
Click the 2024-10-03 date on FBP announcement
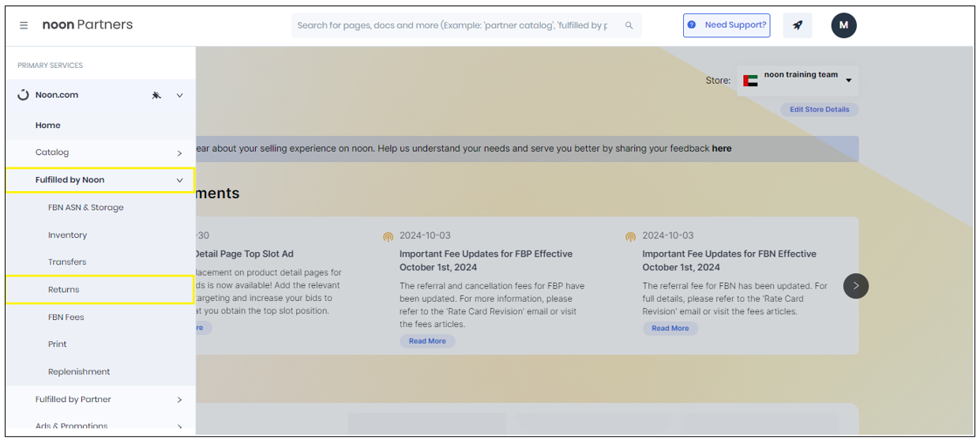point(425,236)
